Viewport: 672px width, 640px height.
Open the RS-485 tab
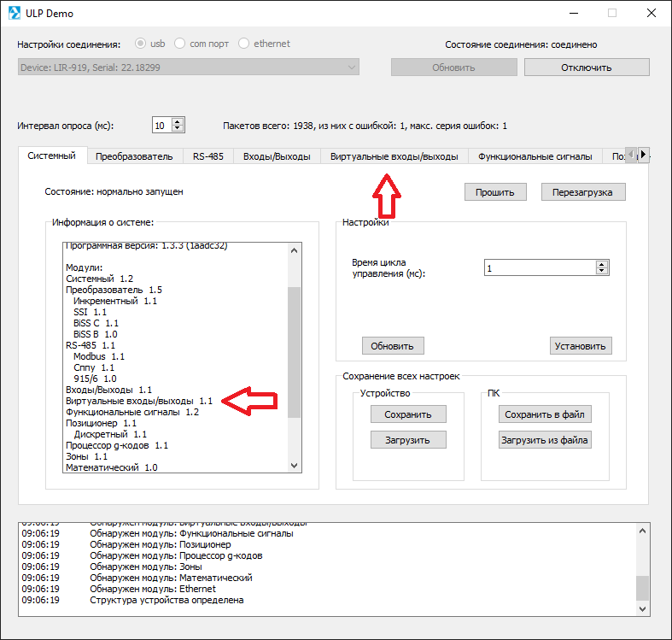pyautogui.click(x=207, y=156)
